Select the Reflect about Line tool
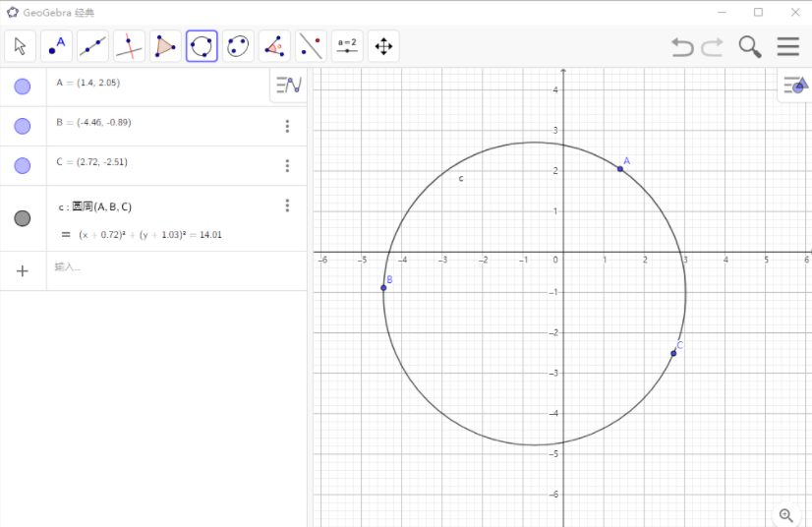 pyautogui.click(x=311, y=46)
